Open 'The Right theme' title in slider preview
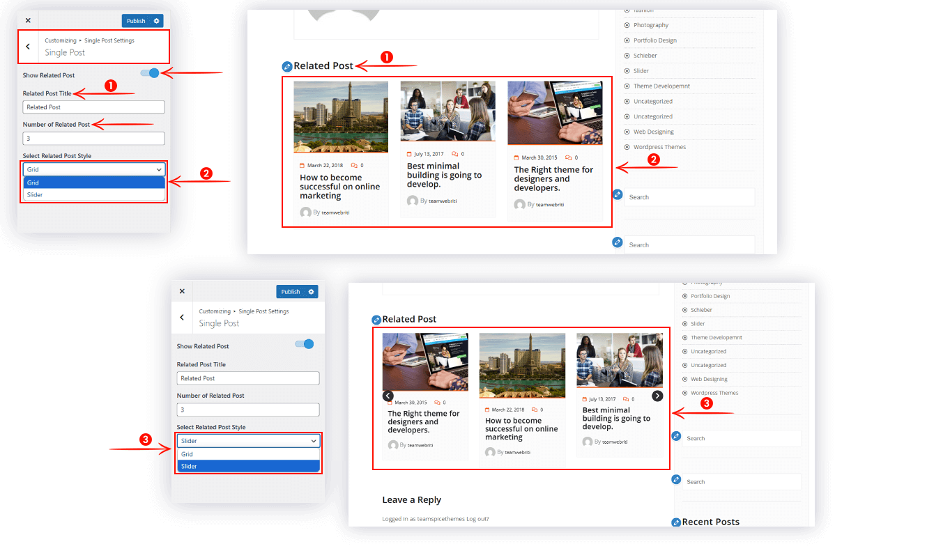This screenshot has width=927, height=560. click(424, 422)
